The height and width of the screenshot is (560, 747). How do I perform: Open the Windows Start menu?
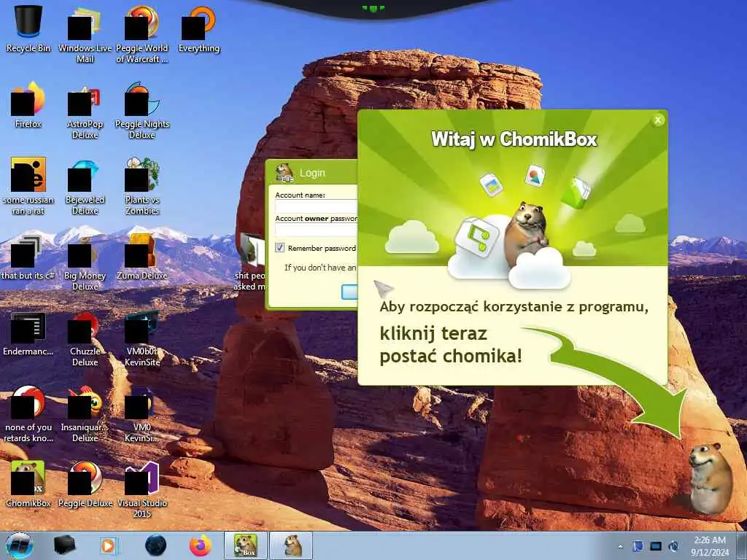coord(19,545)
